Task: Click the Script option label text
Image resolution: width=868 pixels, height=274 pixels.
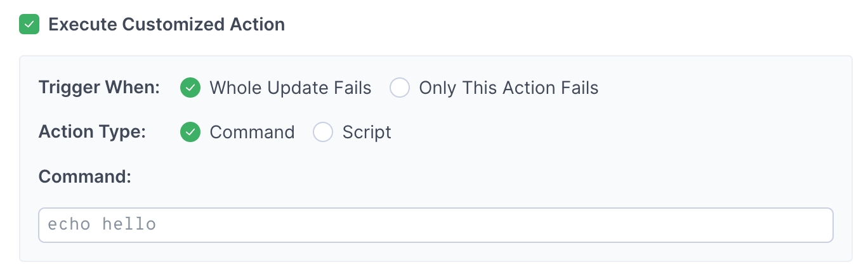Action: 367,132
